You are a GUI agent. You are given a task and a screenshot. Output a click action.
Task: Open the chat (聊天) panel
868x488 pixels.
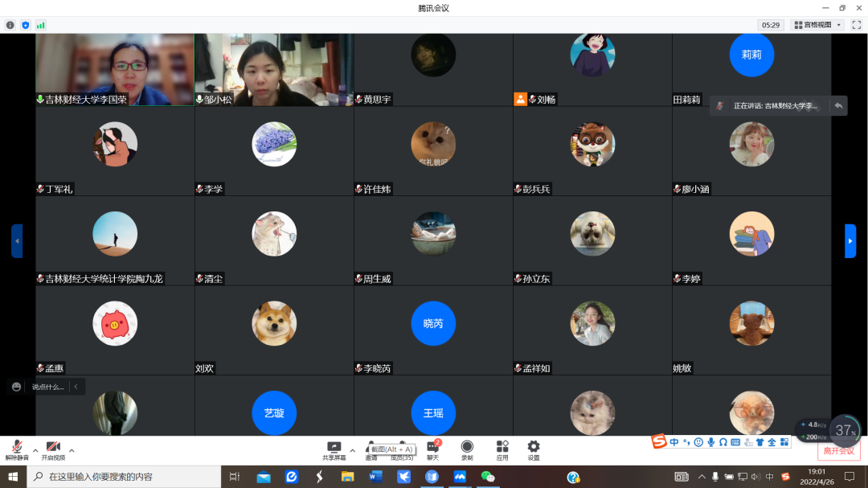(x=432, y=448)
